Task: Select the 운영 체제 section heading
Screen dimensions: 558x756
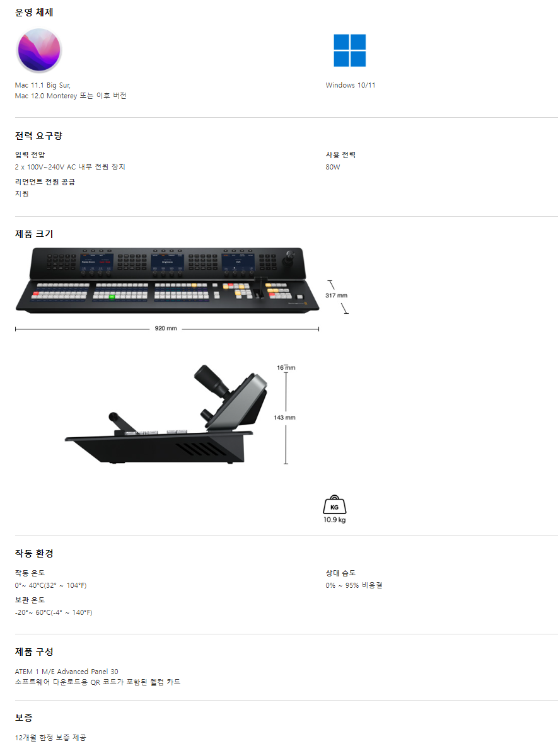Action: click(x=34, y=12)
